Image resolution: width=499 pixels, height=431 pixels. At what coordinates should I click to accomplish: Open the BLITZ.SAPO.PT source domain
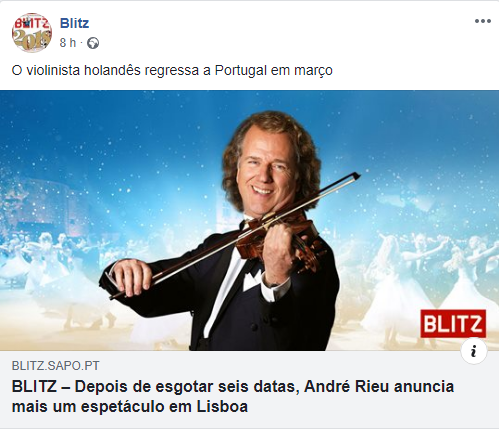pos(56,366)
